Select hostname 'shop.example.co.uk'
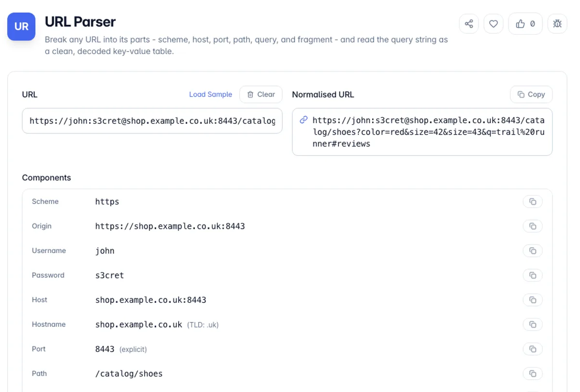This screenshot has width=580, height=392. click(139, 325)
